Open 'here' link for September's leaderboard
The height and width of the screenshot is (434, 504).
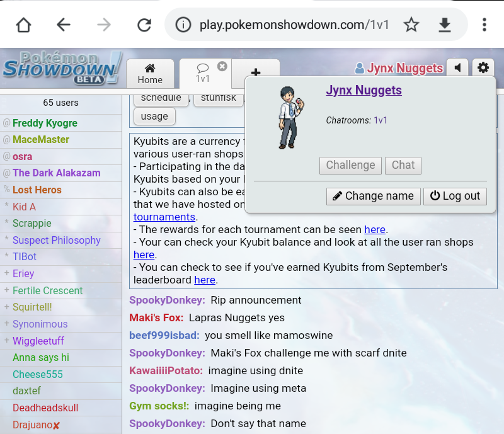tap(205, 280)
